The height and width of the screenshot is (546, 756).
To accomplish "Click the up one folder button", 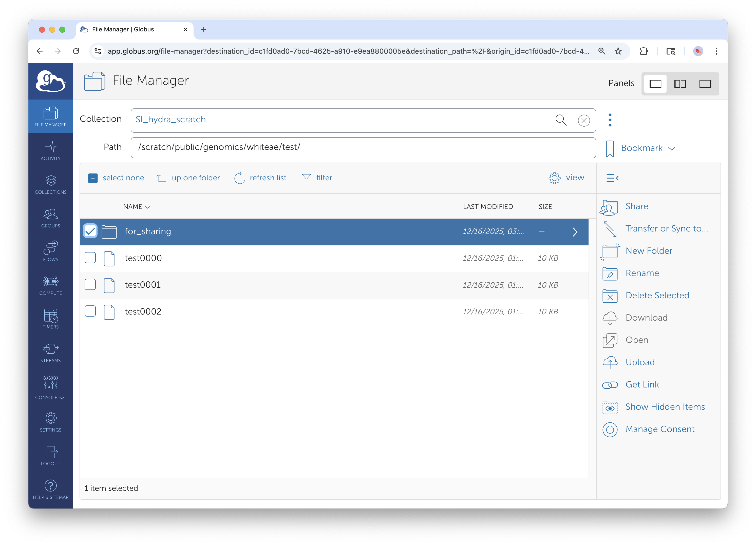I will pyautogui.click(x=188, y=178).
